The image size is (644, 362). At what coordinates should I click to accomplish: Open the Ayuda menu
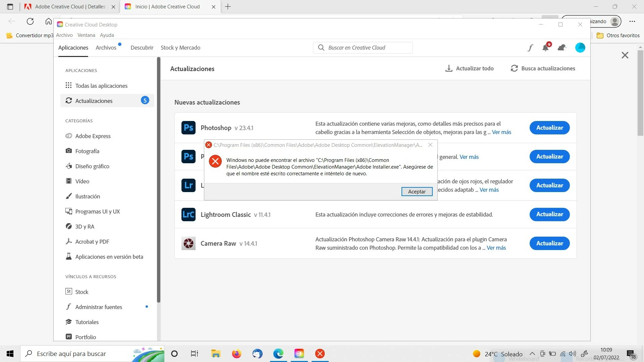(107, 35)
